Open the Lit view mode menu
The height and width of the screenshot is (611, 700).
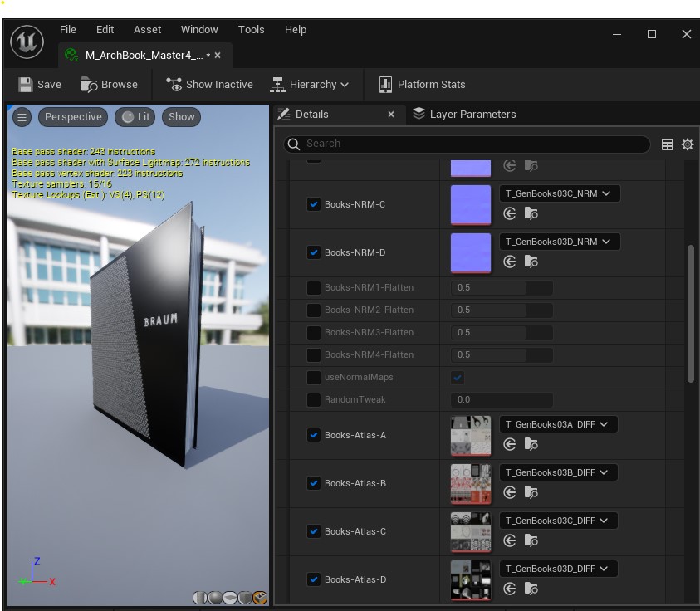(x=135, y=117)
